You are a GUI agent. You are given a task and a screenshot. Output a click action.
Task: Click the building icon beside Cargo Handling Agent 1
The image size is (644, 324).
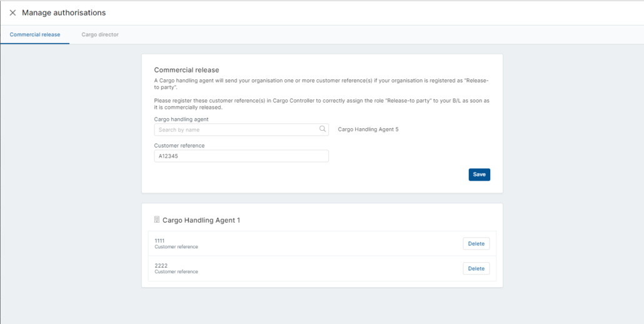click(x=156, y=220)
